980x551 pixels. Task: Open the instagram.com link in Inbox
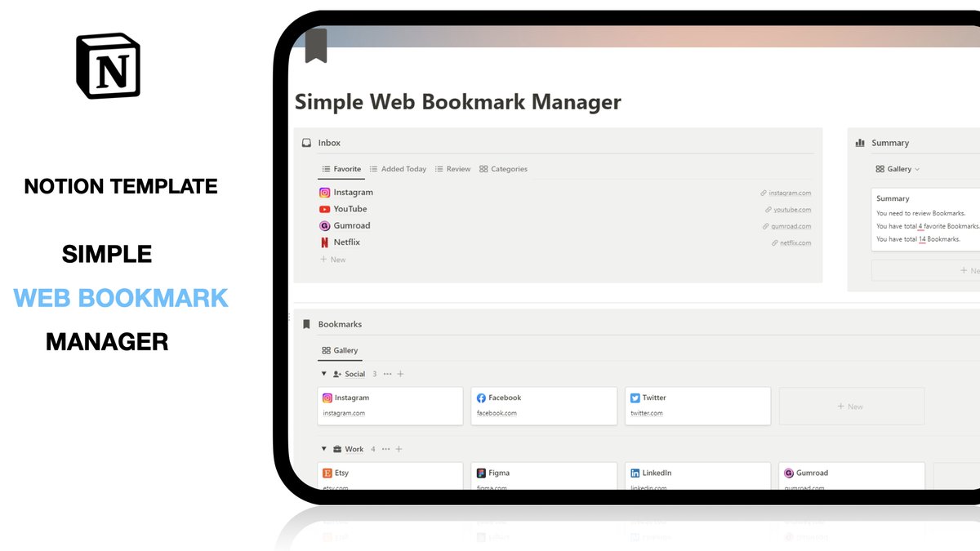786,193
